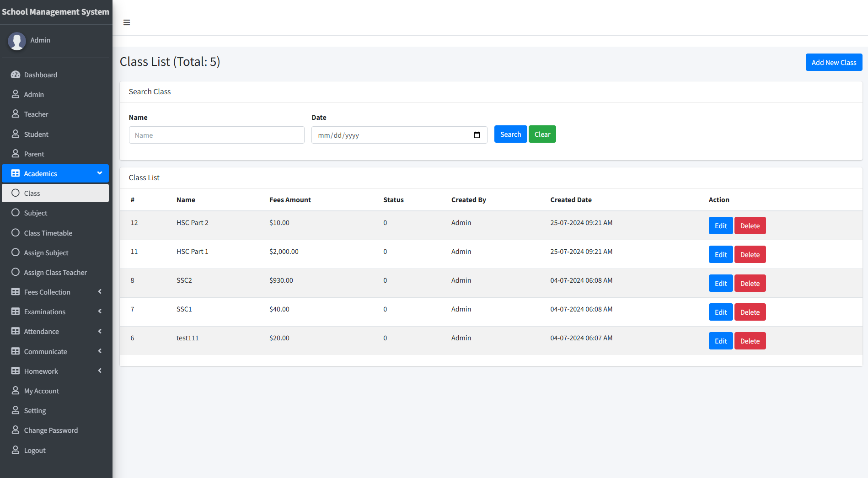The height and width of the screenshot is (478, 868).
Task: Open the Parent menu item
Action: coord(34,154)
